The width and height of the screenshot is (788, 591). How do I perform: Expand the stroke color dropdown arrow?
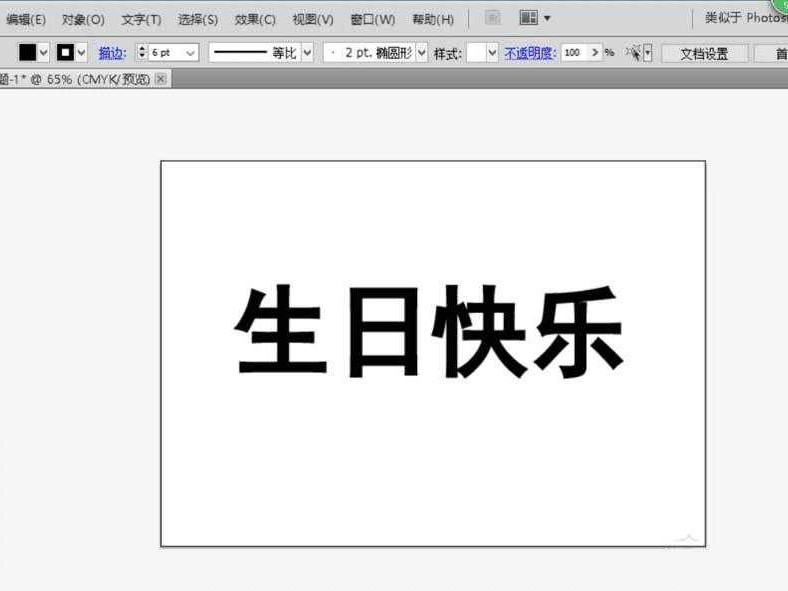(81, 52)
